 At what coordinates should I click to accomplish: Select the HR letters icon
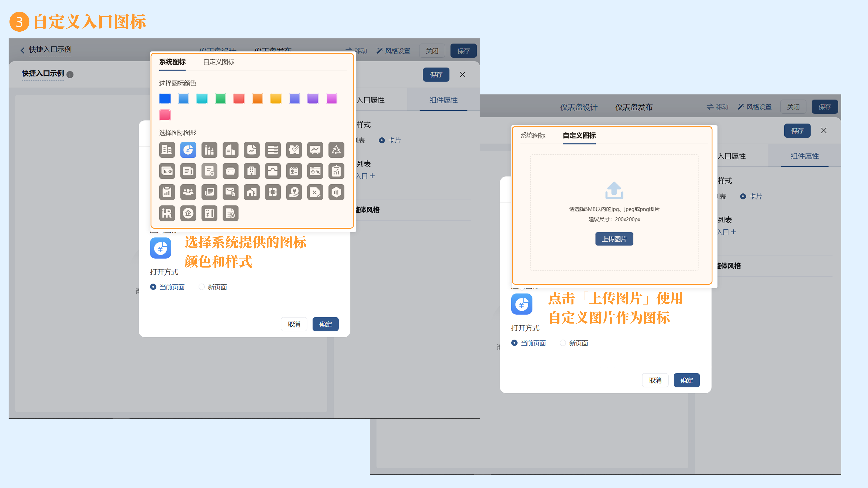click(x=167, y=213)
